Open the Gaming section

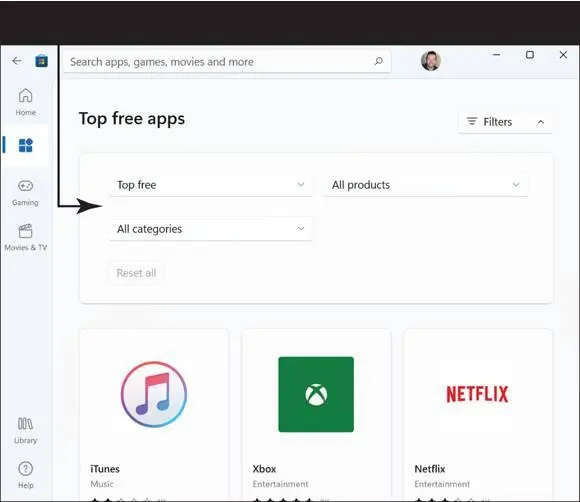pos(25,192)
